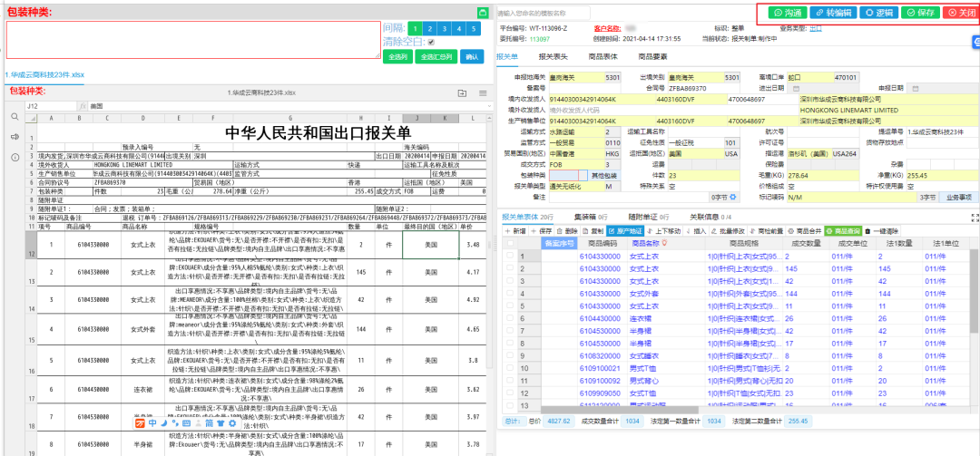Open the 报关单类型 field showing 通关无纸化
This screenshot has height=456, width=980.
576,187
